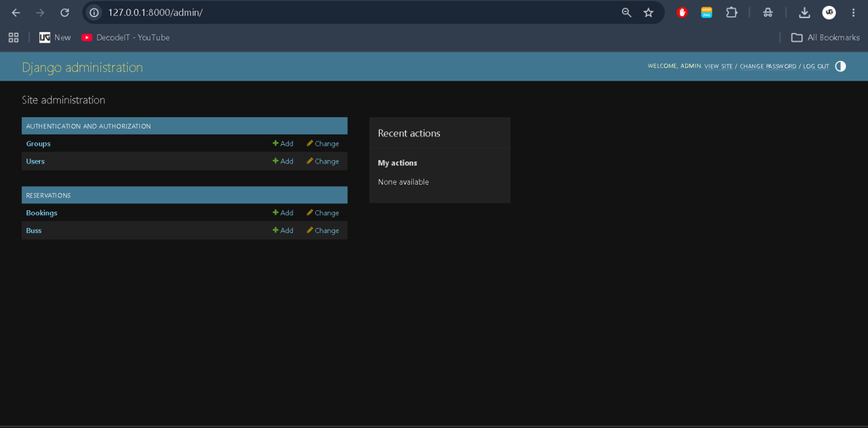Click the Django administration title
This screenshot has width=868, height=428.
click(x=82, y=68)
